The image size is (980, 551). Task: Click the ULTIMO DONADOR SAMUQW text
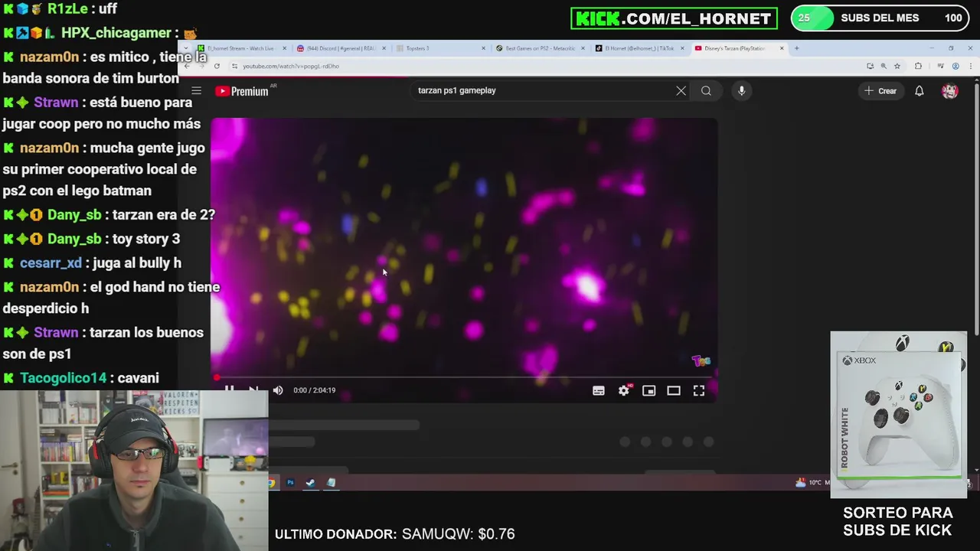(x=395, y=534)
